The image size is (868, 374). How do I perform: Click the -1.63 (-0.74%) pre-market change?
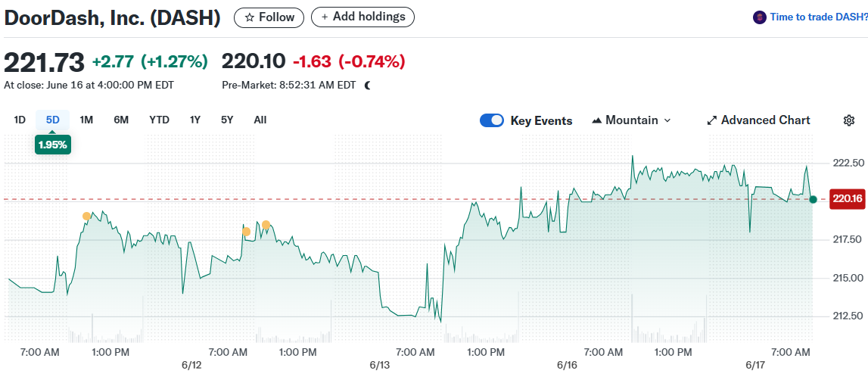pos(349,61)
